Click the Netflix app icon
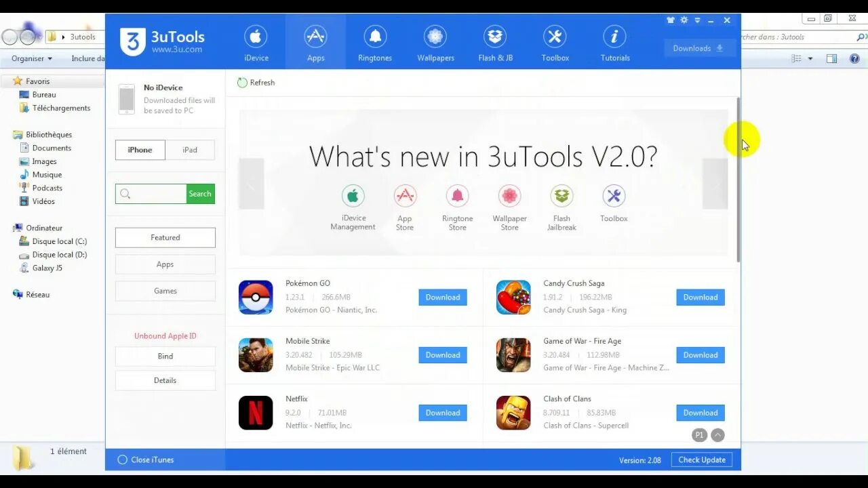 pos(256,413)
